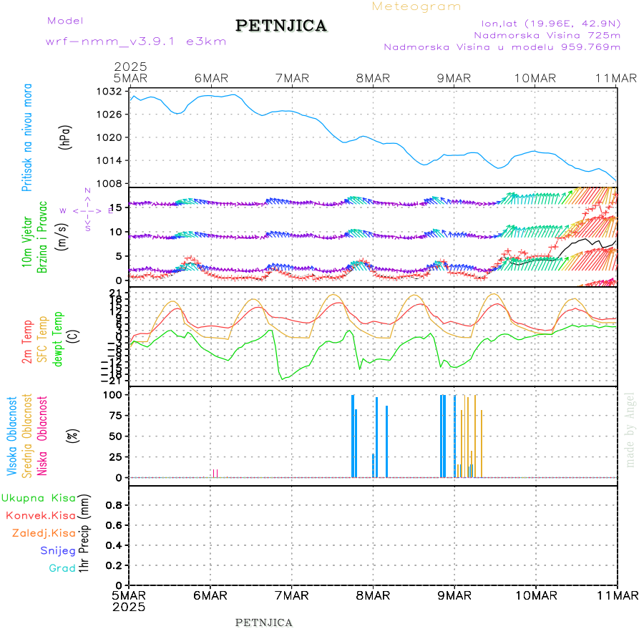The height and width of the screenshot is (644, 644).
Task: Click the "Meteogram" heading text
Action: (x=416, y=6)
